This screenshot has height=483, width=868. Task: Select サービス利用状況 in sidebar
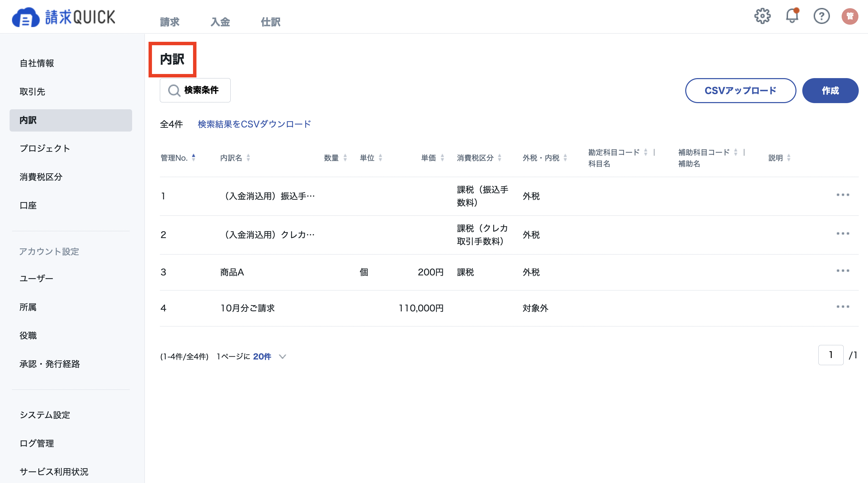71,472
